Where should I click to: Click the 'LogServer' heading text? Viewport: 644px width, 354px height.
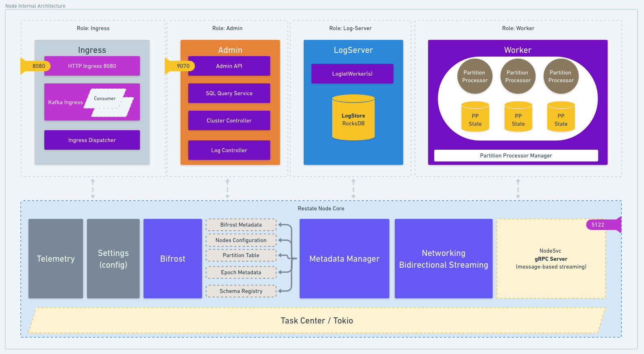353,50
